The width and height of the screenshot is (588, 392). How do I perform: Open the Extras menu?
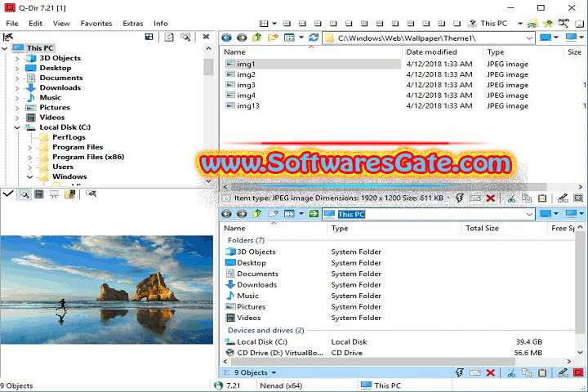pyautogui.click(x=133, y=23)
